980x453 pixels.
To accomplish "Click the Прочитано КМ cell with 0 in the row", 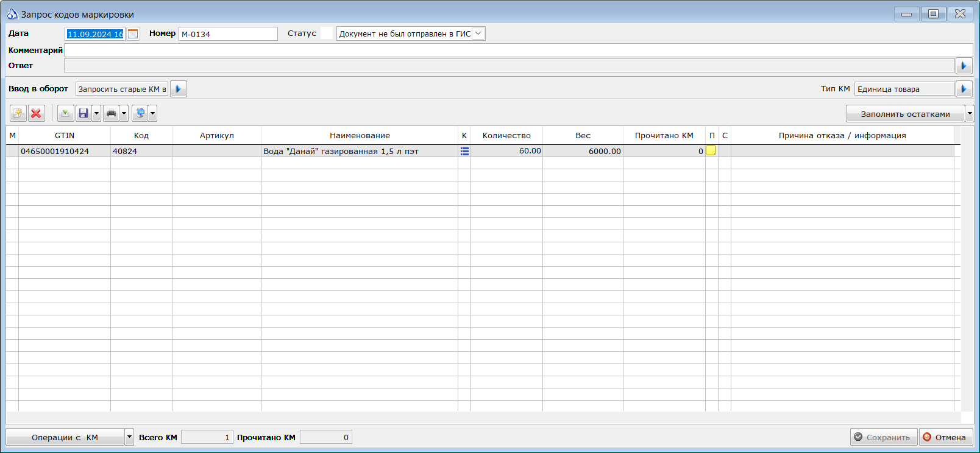I will click(664, 151).
